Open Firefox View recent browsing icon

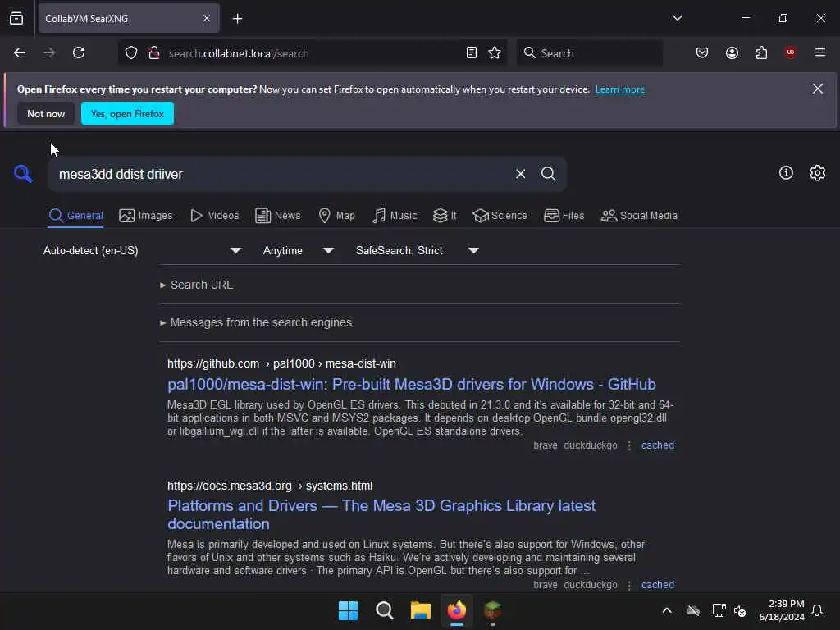point(16,18)
